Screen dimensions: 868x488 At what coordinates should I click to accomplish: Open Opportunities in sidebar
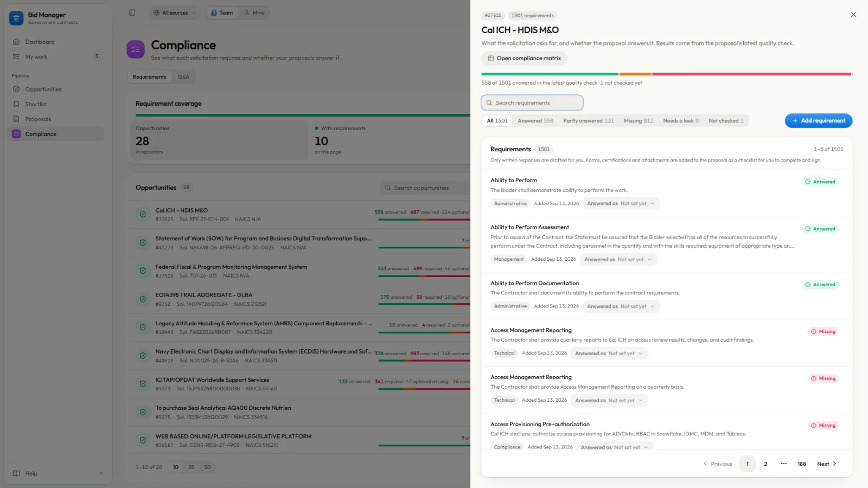(x=56, y=89)
